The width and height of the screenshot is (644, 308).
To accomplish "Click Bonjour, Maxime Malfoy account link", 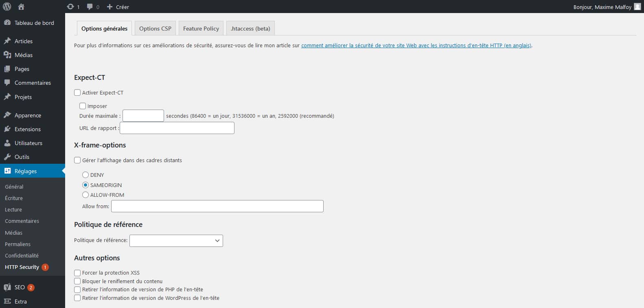I will tap(602, 7).
